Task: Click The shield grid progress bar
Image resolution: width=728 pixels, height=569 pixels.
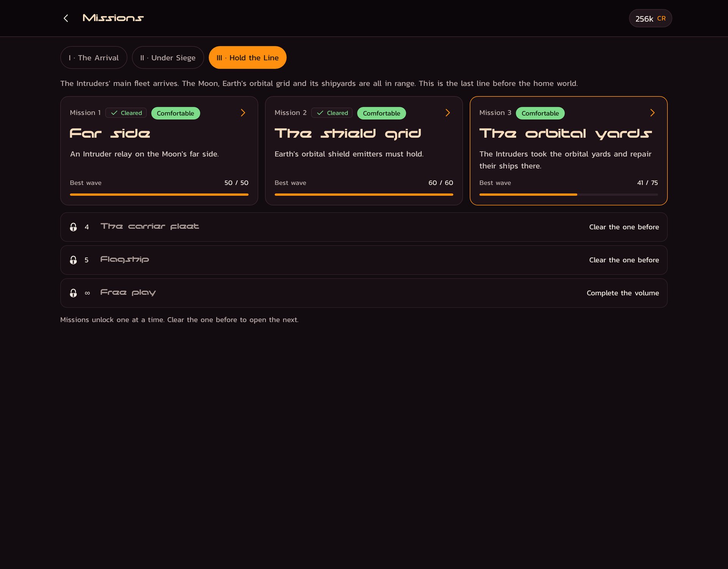Action: click(364, 195)
